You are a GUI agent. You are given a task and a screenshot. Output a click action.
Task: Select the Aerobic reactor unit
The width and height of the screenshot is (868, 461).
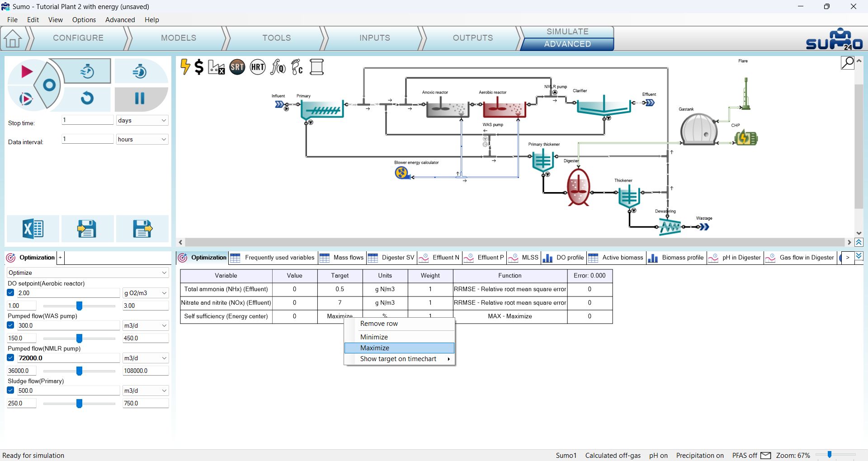(504, 108)
